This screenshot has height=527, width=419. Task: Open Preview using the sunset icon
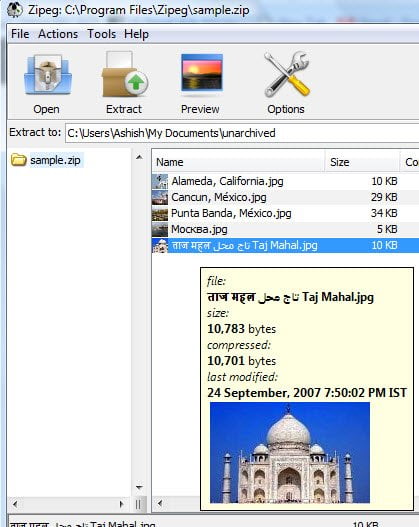202,73
